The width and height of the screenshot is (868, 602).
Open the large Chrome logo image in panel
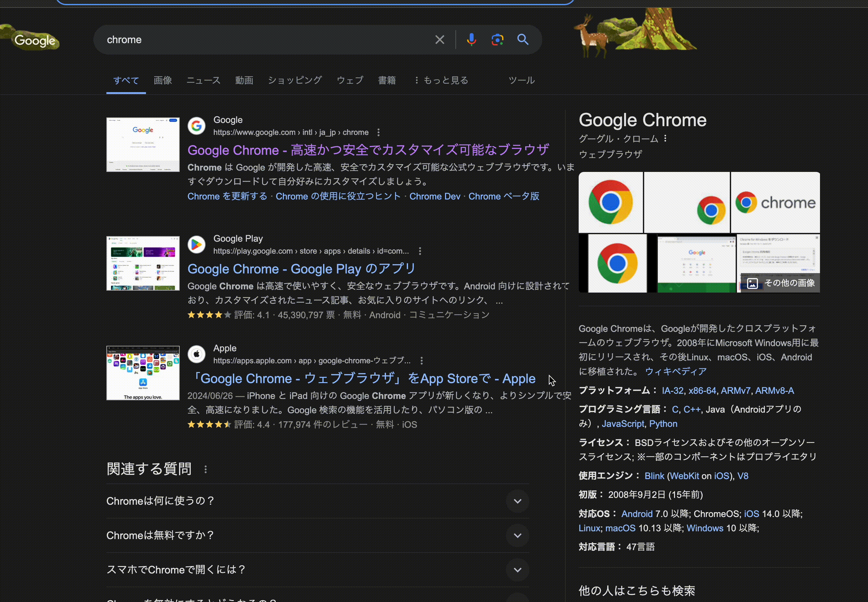tap(611, 202)
